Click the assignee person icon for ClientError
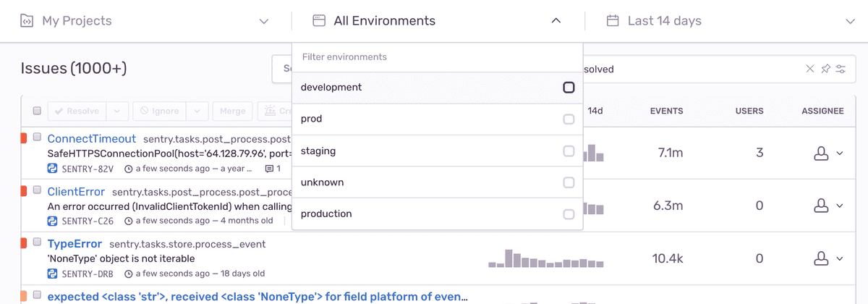The width and height of the screenshot is (868, 304). [821, 206]
